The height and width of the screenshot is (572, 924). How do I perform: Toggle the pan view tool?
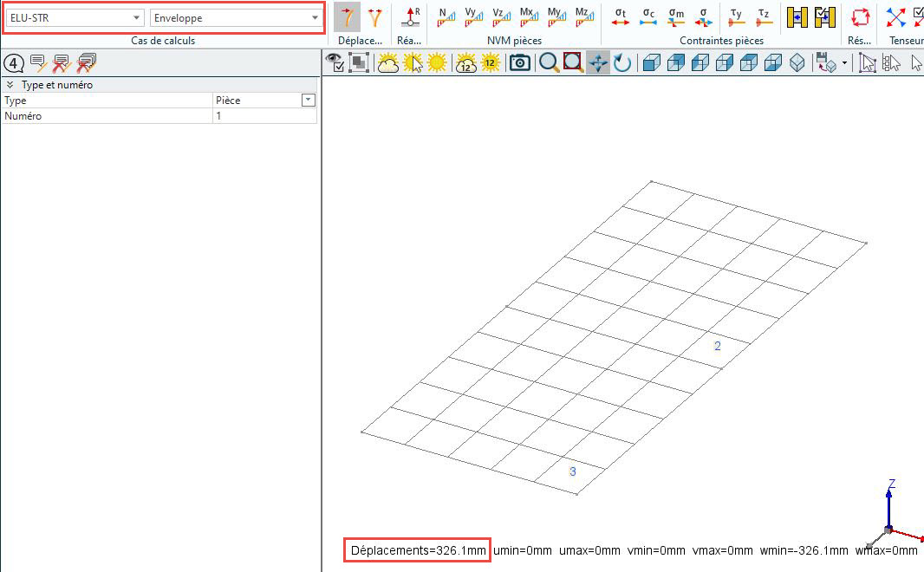point(598,62)
